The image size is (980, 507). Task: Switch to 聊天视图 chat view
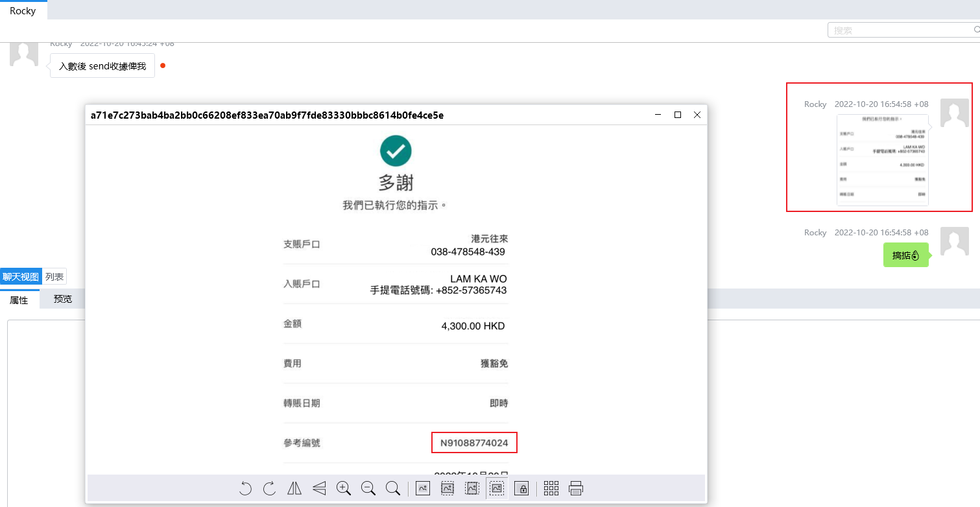point(21,277)
